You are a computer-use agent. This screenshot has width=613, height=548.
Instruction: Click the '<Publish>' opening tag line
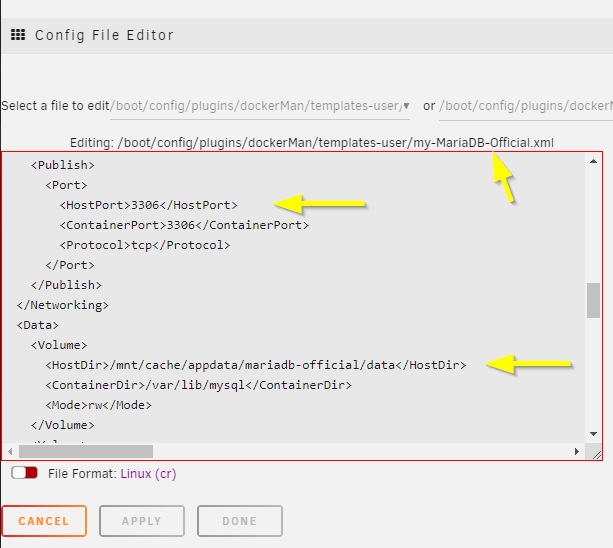pyautogui.click(x=63, y=165)
